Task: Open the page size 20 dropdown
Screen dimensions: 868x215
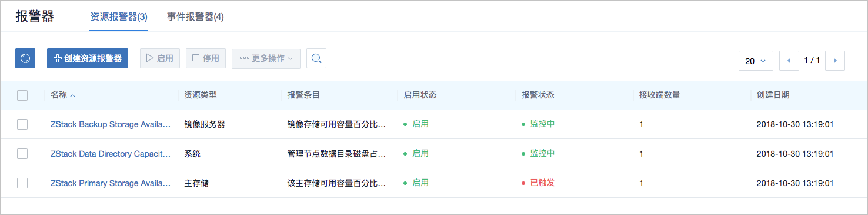Action: pos(756,61)
